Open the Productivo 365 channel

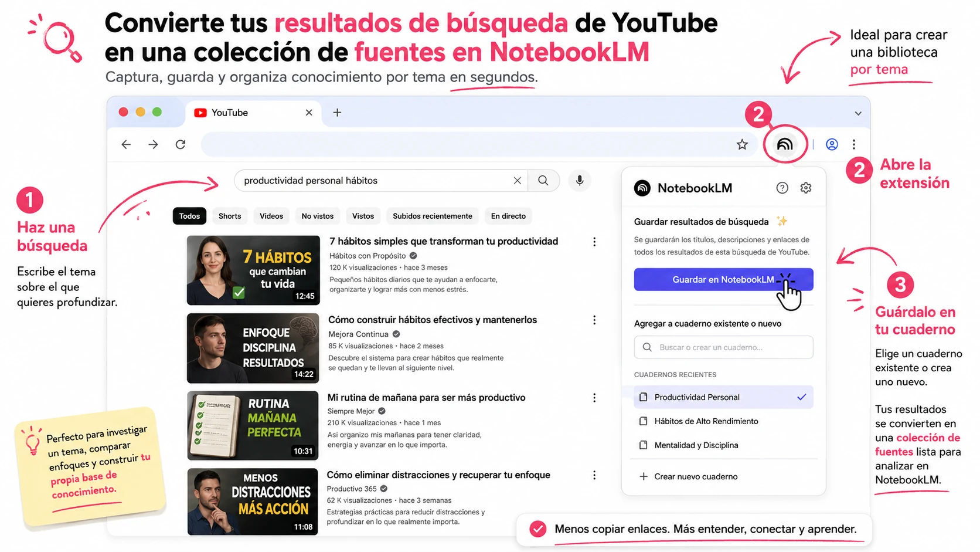(352, 489)
